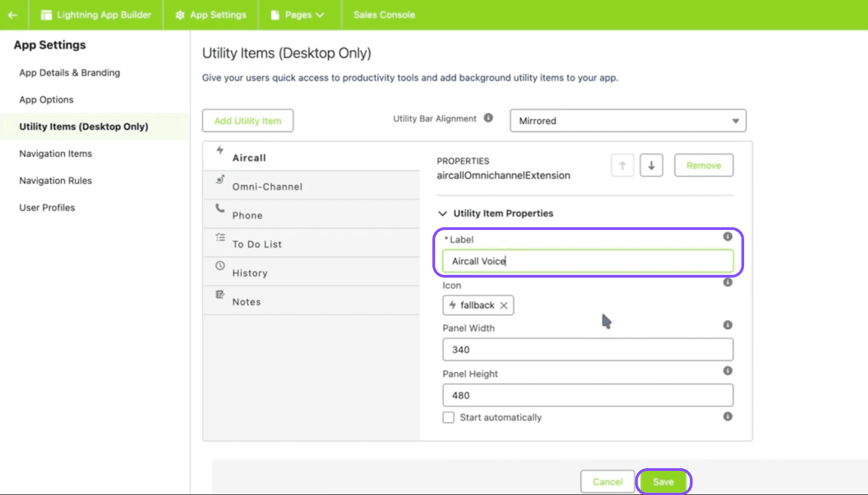Select the History utility item

point(311,272)
